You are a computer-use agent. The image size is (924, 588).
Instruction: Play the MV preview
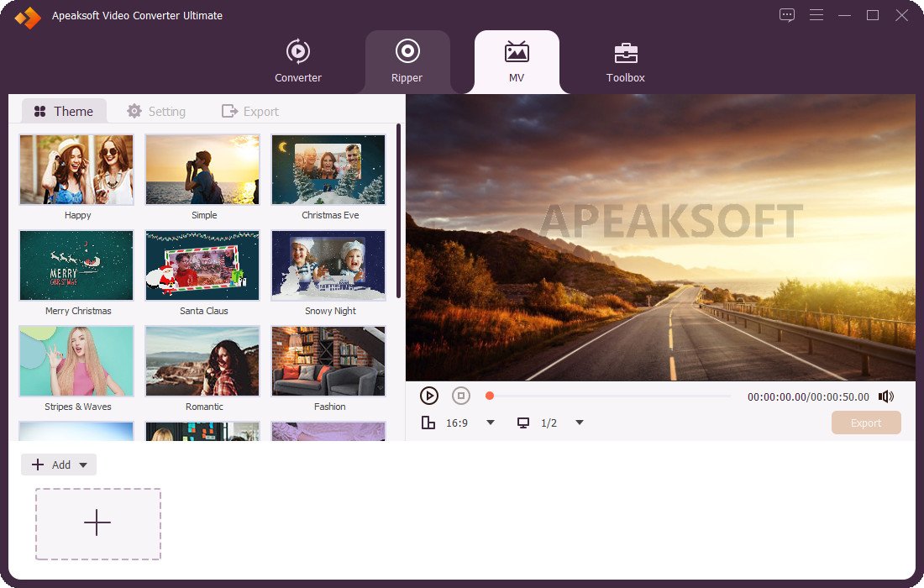click(429, 396)
